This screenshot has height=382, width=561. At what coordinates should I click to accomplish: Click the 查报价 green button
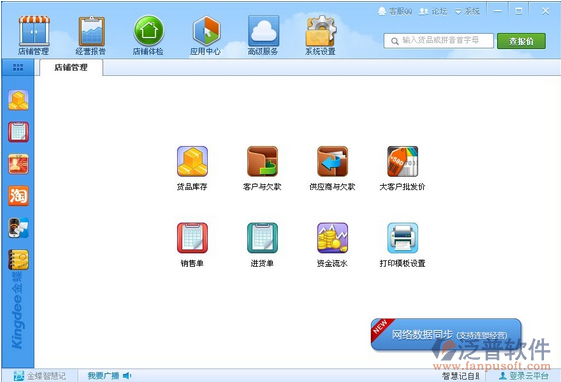[x=521, y=41]
